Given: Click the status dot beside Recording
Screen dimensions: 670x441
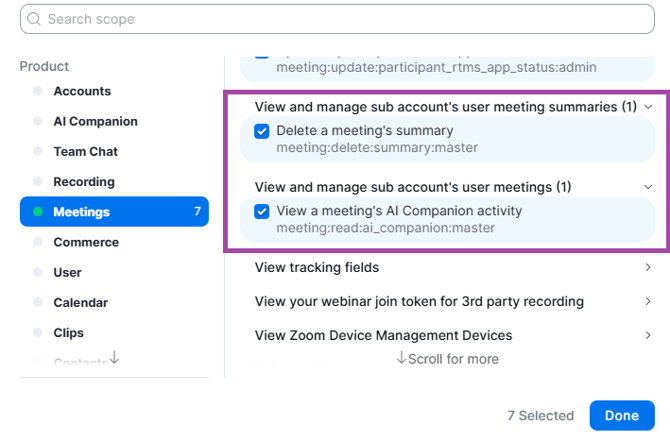Looking at the screenshot, I should (x=38, y=182).
